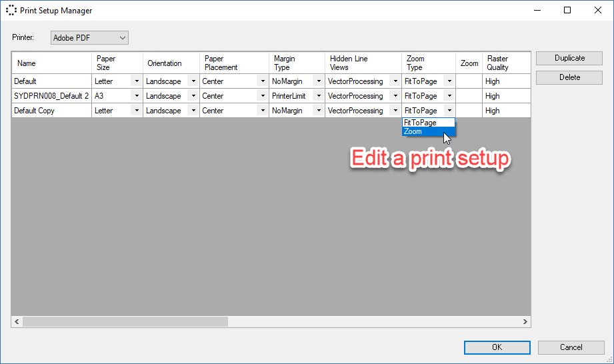Open Paper Size dropdown for Default Copy row

click(137, 111)
